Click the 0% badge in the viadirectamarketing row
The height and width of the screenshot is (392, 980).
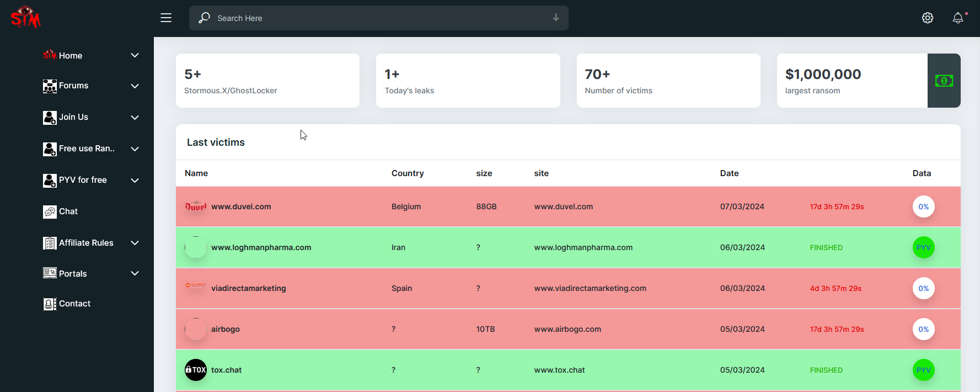pos(924,288)
